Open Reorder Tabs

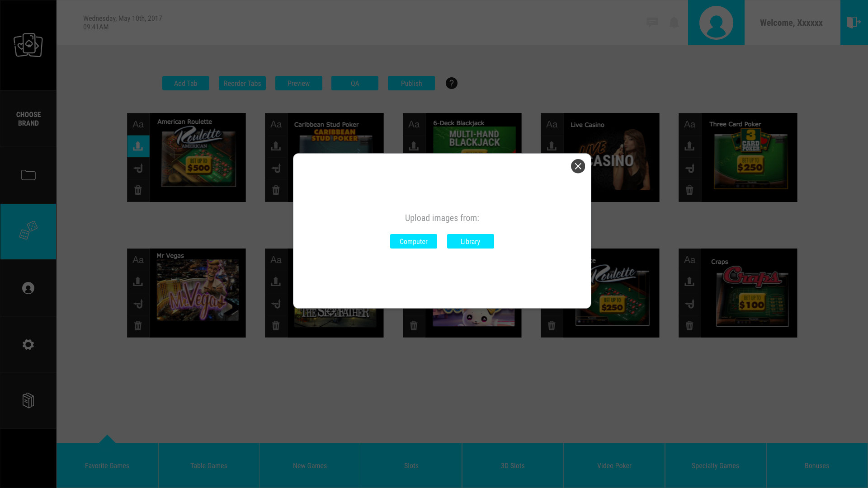(242, 83)
